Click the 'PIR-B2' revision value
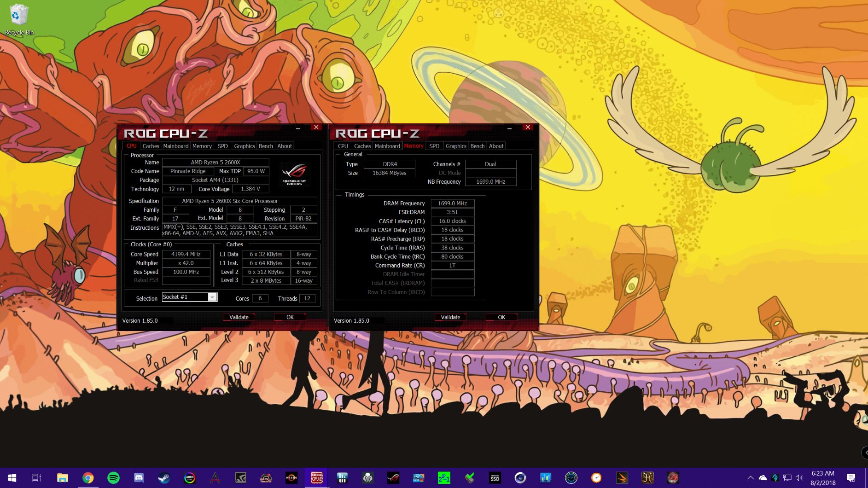Viewport: 868px width, 488px height. [x=303, y=219]
